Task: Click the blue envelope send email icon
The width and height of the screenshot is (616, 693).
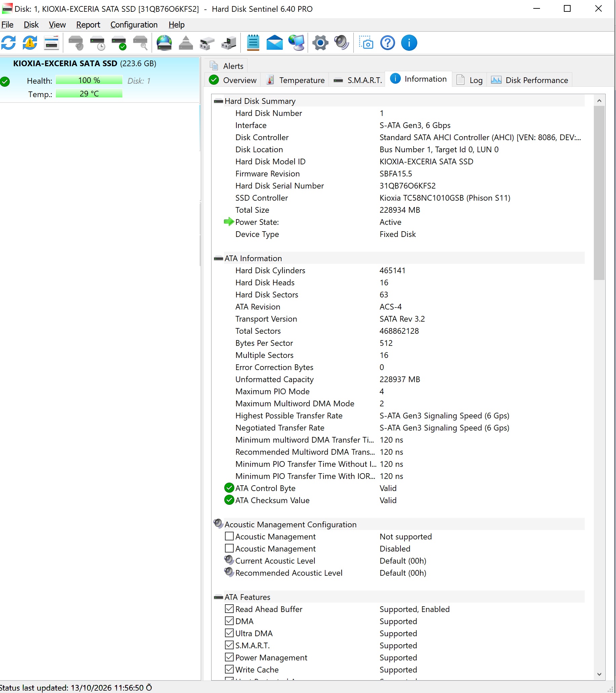Action: tap(274, 43)
